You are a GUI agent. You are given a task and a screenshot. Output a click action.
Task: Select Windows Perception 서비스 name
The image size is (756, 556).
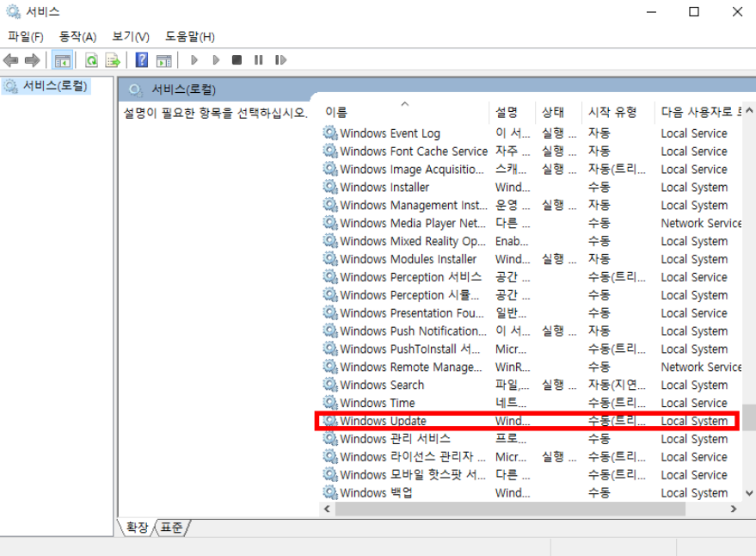coord(411,277)
